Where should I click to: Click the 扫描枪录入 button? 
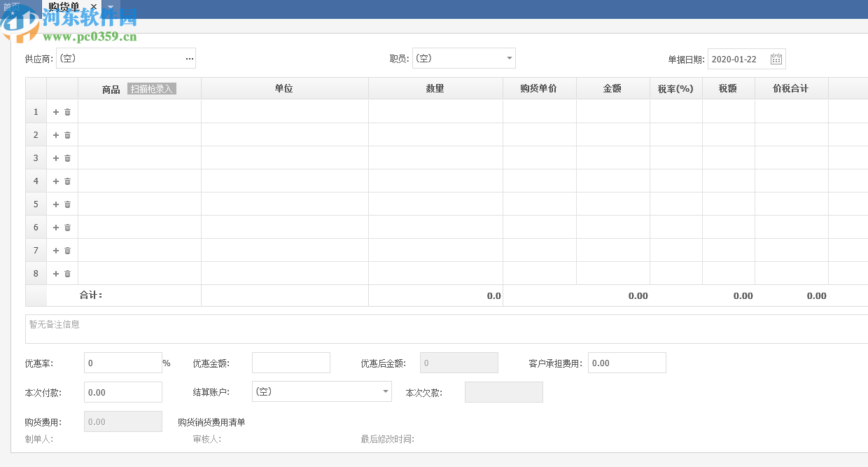coord(151,88)
